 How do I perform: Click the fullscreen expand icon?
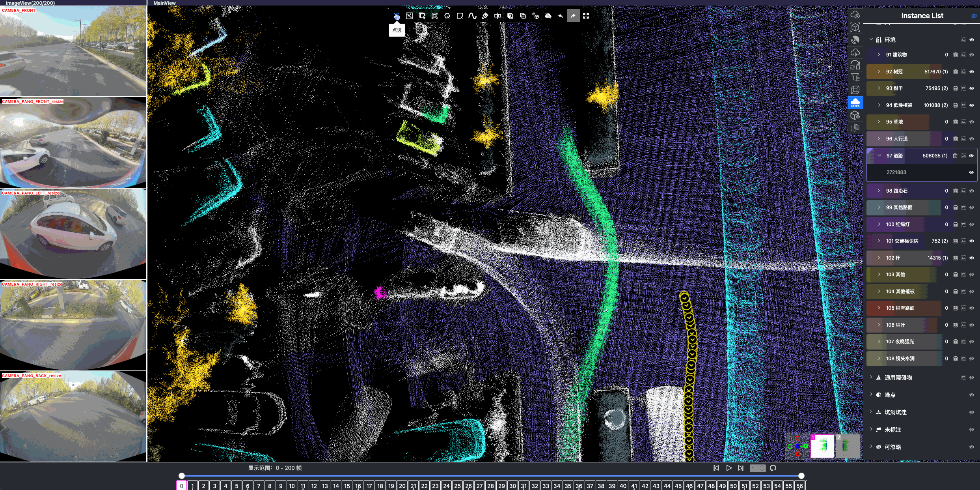(586, 16)
